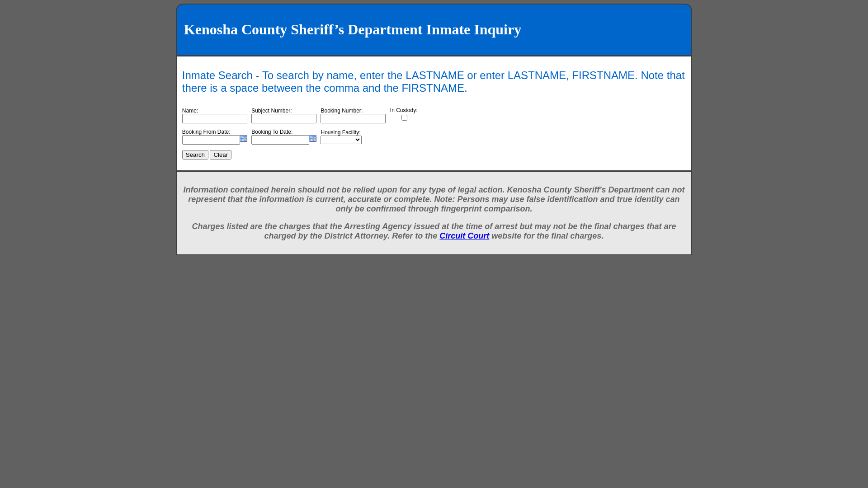Screen dimensions: 868x488
Task: Enter a value in Booking Number field
Action: point(353,118)
